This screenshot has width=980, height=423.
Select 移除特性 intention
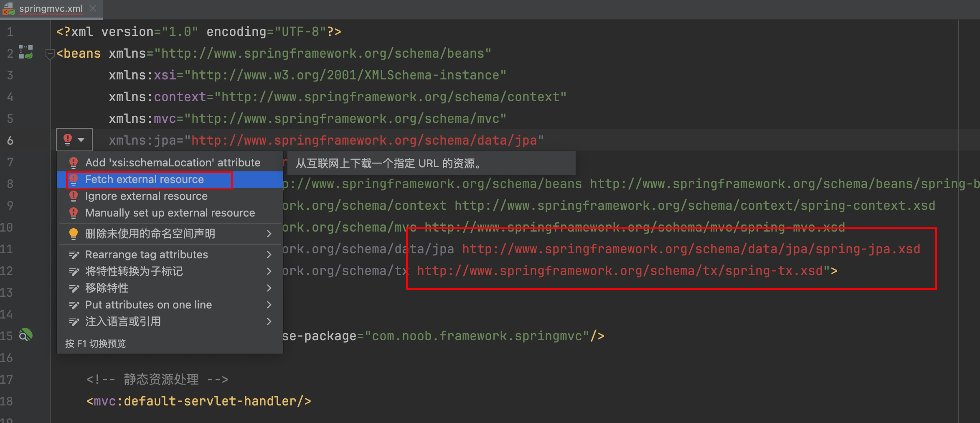click(170, 288)
